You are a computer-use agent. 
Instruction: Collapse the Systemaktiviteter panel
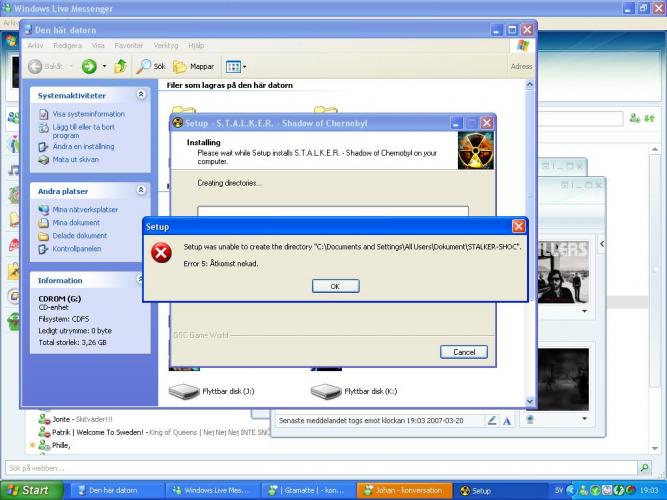click(141, 95)
